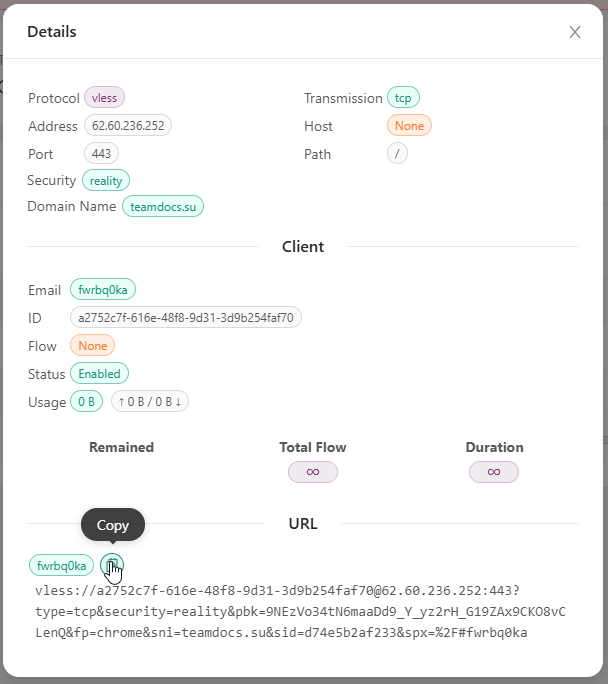The height and width of the screenshot is (684, 608).
Task: Click the 0 B usage tag
Action: click(x=86, y=402)
